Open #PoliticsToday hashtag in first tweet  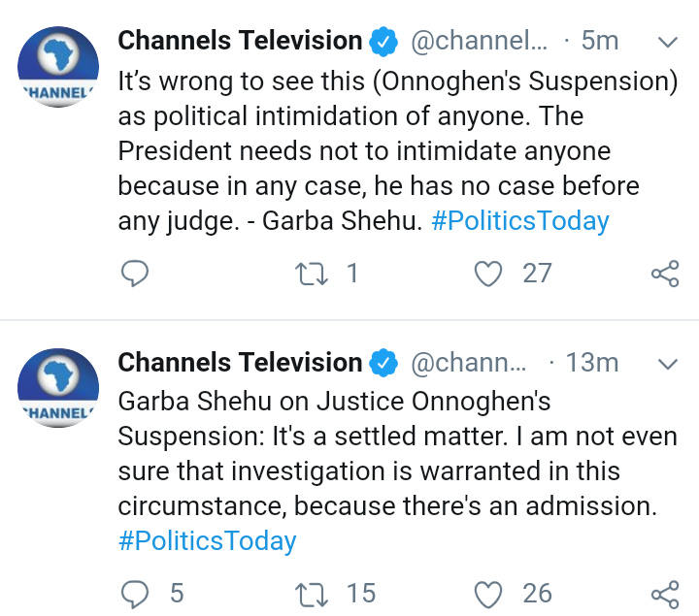520,221
